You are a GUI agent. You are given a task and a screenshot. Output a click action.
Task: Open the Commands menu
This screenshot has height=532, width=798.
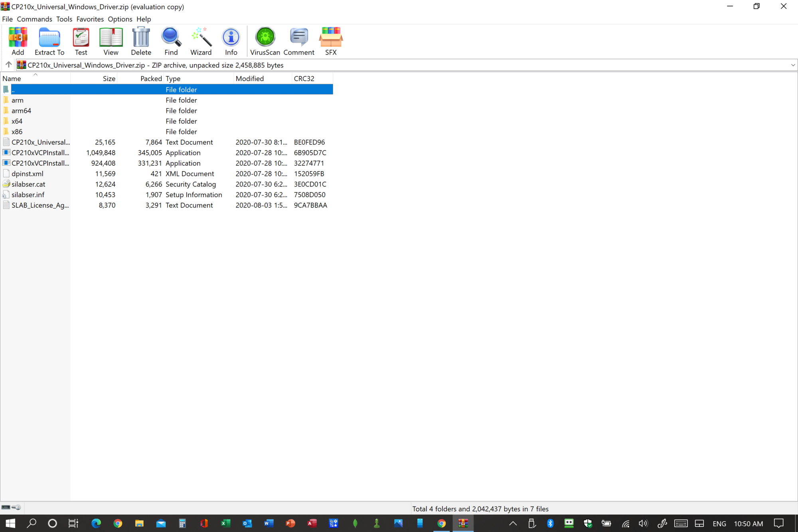point(34,19)
